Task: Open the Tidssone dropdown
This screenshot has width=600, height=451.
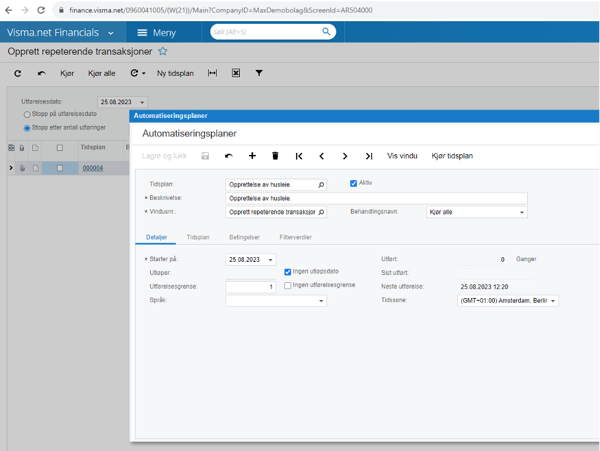Action: pyautogui.click(x=553, y=301)
